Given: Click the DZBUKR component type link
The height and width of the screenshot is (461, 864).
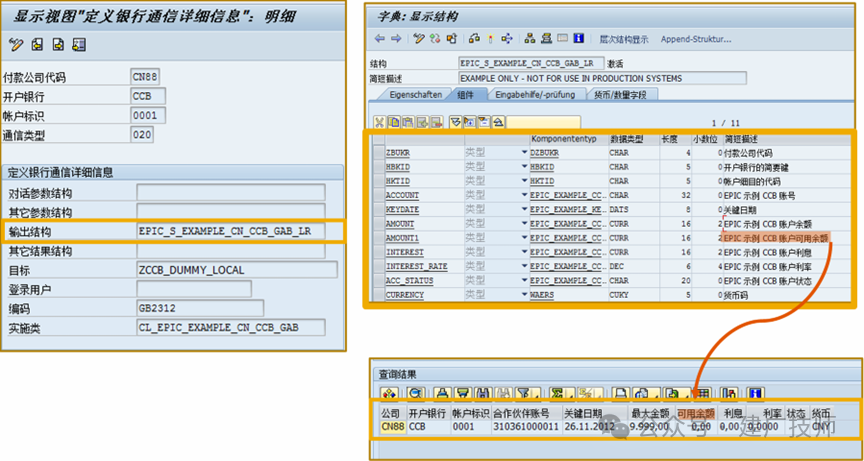Looking at the screenshot, I should point(543,152).
